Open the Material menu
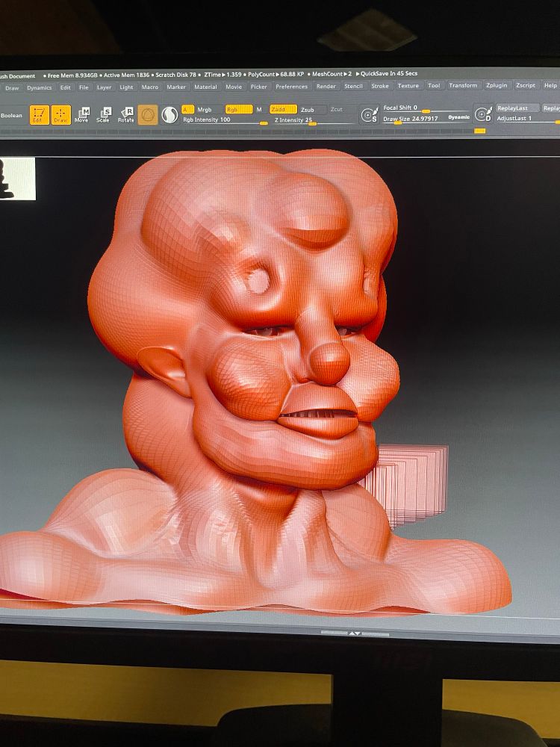Viewport: 560px width, 747px height. click(206, 87)
